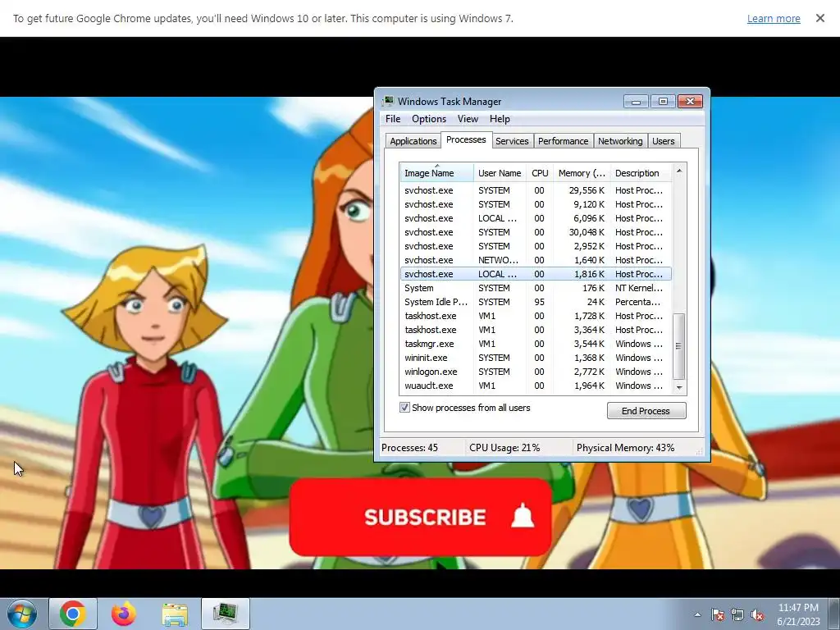Screen dimensions: 840x630
Task: Open Google Chrome from the taskbar
Action: pos(73,614)
